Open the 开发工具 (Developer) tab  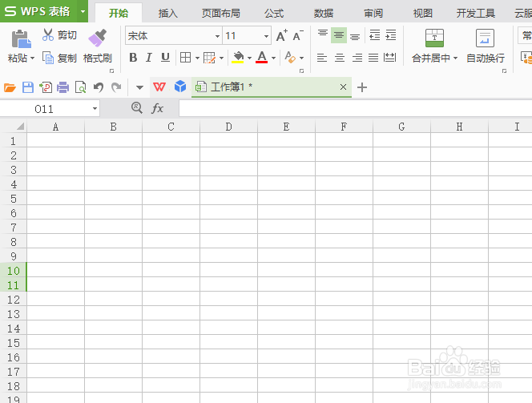[475, 14]
